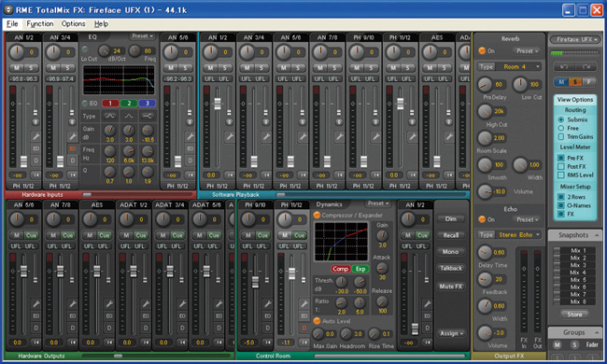Viewport: 607px width, 364px height.
Task: Enable the RMS Level checkbox
Action: (x=560, y=175)
